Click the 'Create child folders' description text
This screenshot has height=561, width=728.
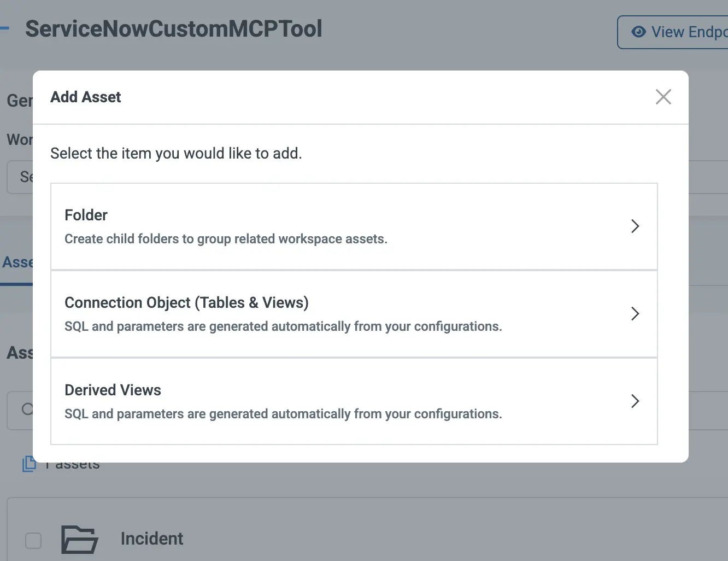click(226, 239)
